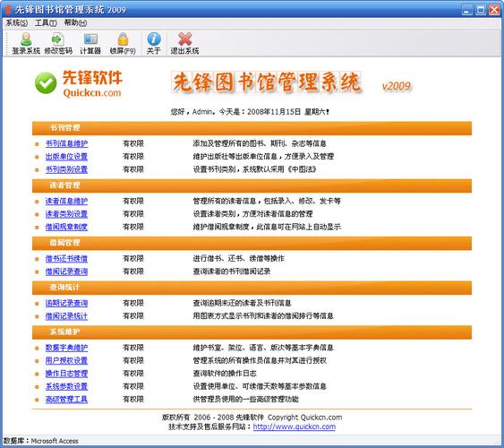504x448 pixels.
Task: Open 高级管理工具 link
Action: pyautogui.click(x=66, y=399)
